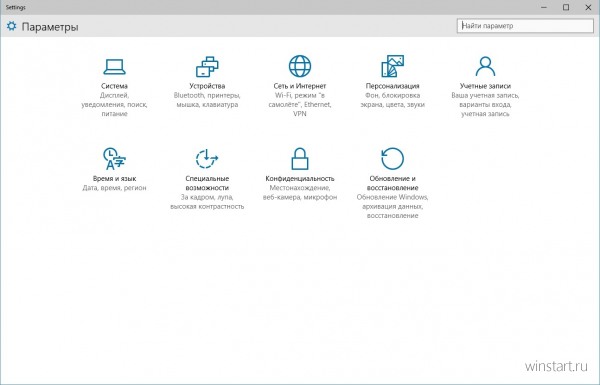Click the Время и язык title text
Viewport: 600px width, 385px height.
click(114, 179)
